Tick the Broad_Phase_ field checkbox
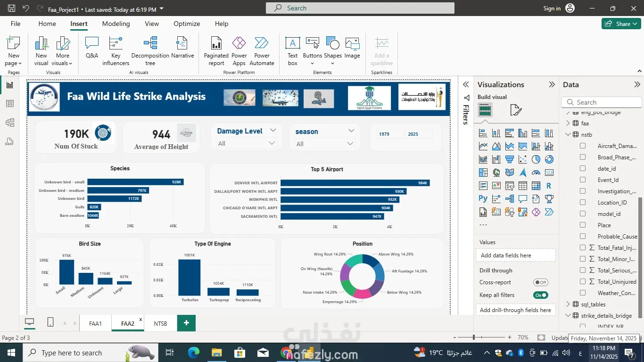The width and height of the screenshot is (644, 362). click(x=583, y=157)
